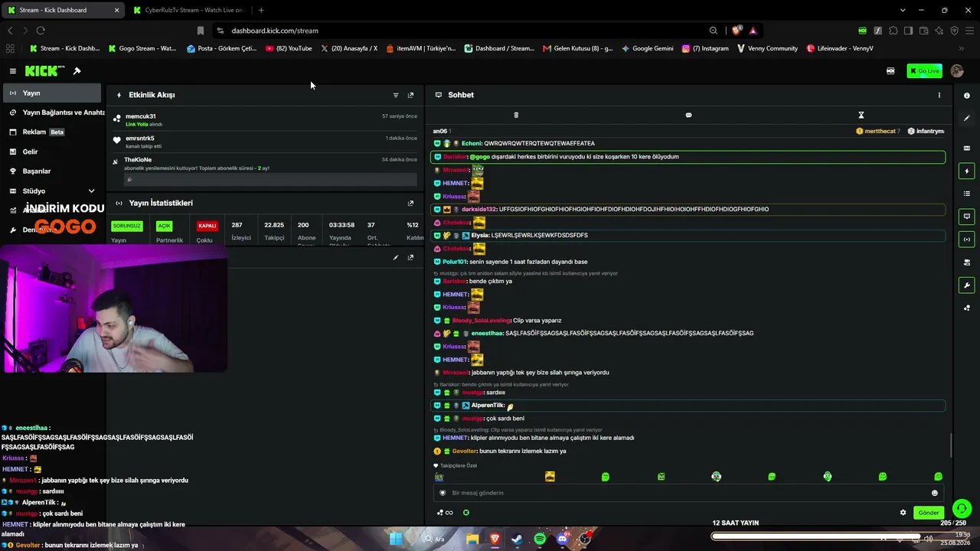The height and width of the screenshot is (551, 980).
Task: Click Echoni username in chat
Action: 472,144
